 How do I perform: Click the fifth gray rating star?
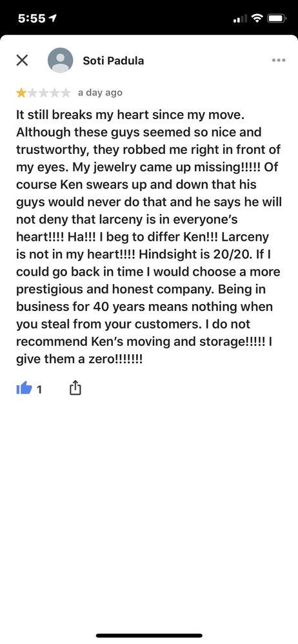click(65, 93)
